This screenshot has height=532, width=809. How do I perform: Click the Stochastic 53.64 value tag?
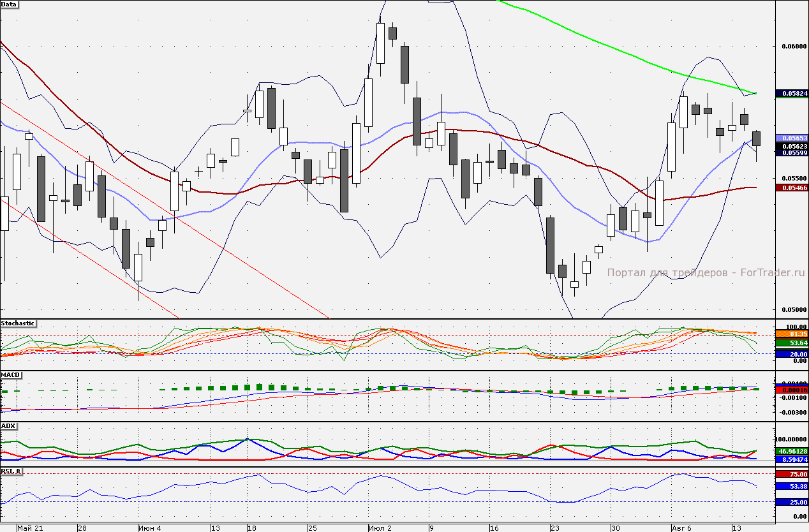point(792,343)
